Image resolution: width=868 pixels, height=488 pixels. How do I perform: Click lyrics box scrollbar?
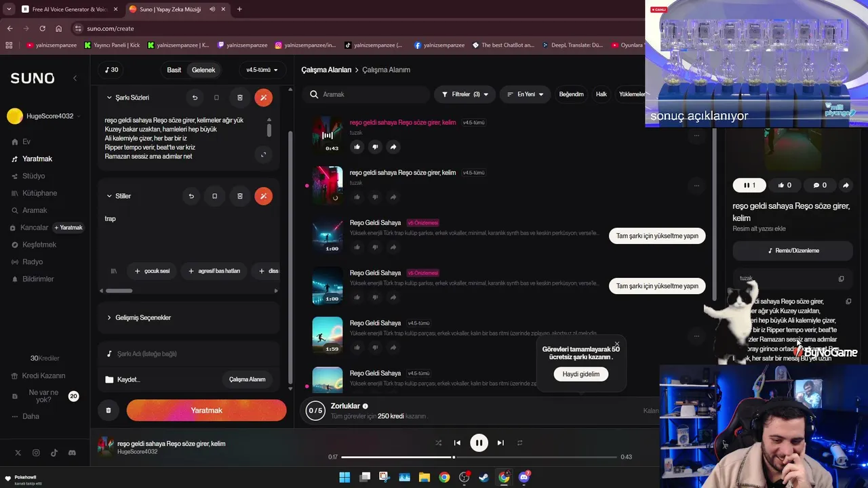click(269, 129)
